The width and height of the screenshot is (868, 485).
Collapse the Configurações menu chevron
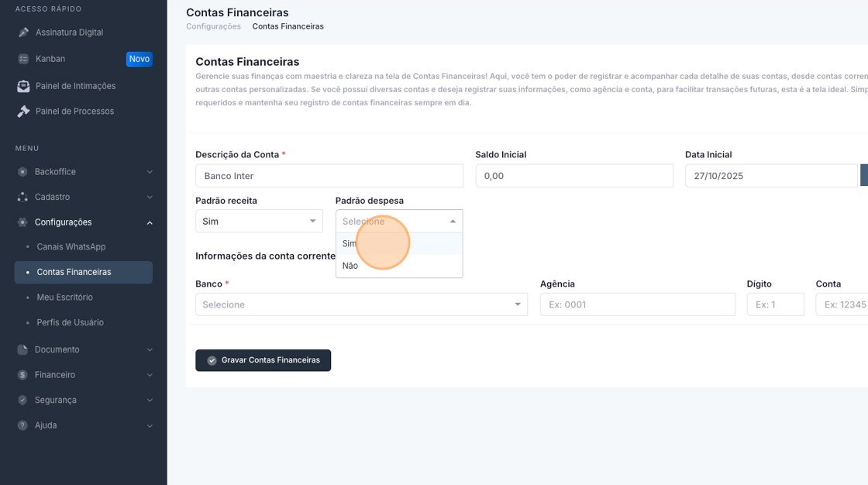150,222
